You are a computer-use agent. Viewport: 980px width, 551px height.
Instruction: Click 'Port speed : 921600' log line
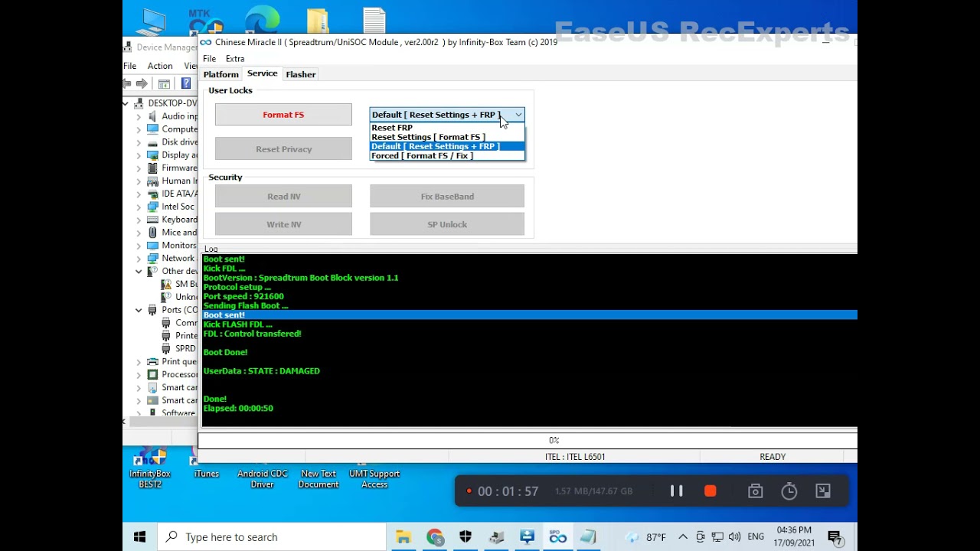(243, 296)
